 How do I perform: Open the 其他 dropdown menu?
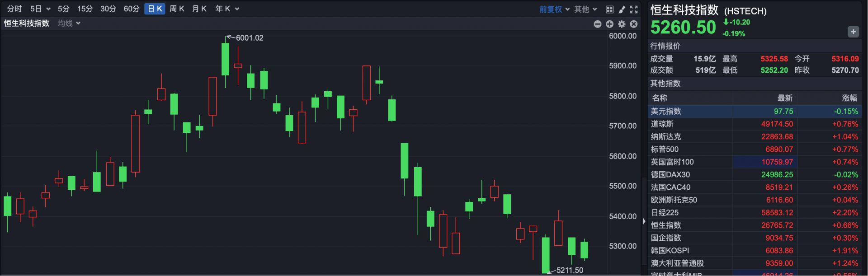click(x=585, y=9)
